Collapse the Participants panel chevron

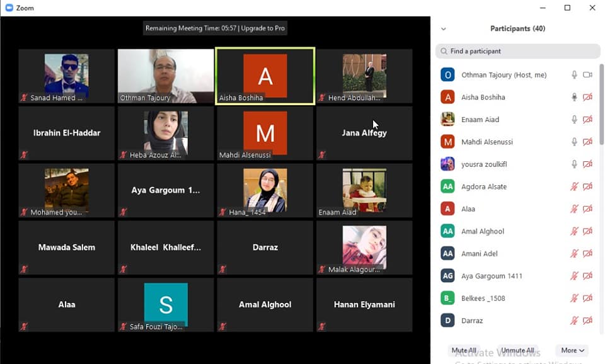pos(443,29)
